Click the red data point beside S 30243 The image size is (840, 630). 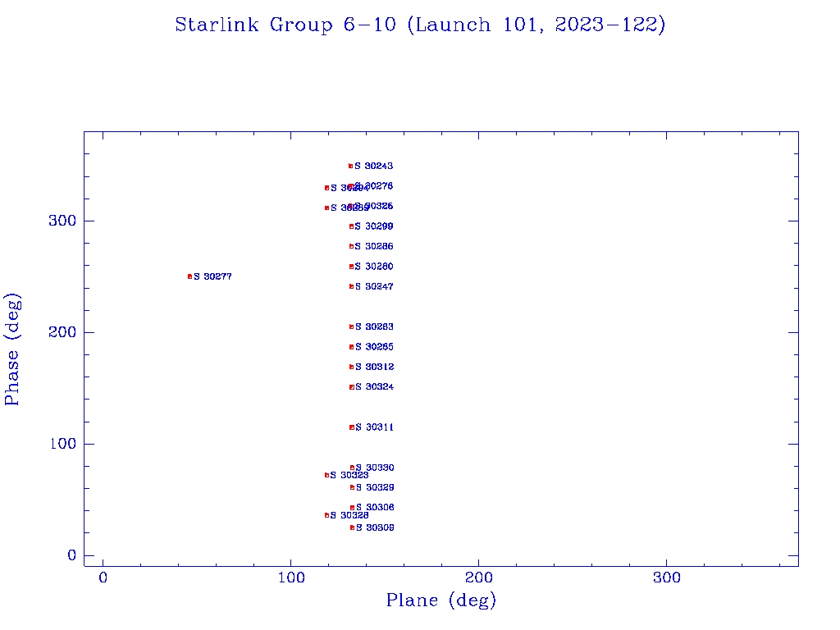[x=351, y=166]
